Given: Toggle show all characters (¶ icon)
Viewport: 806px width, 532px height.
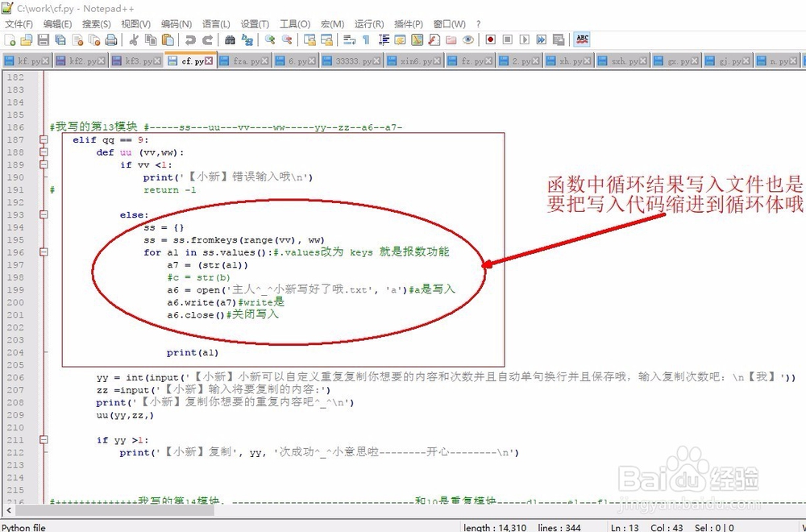Looking at the screenshot, I should [364, 39].
